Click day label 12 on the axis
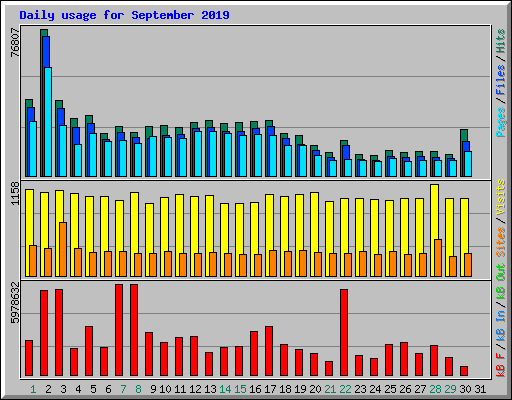Screen dimensions: 512x400 click(x=195, y=389)
